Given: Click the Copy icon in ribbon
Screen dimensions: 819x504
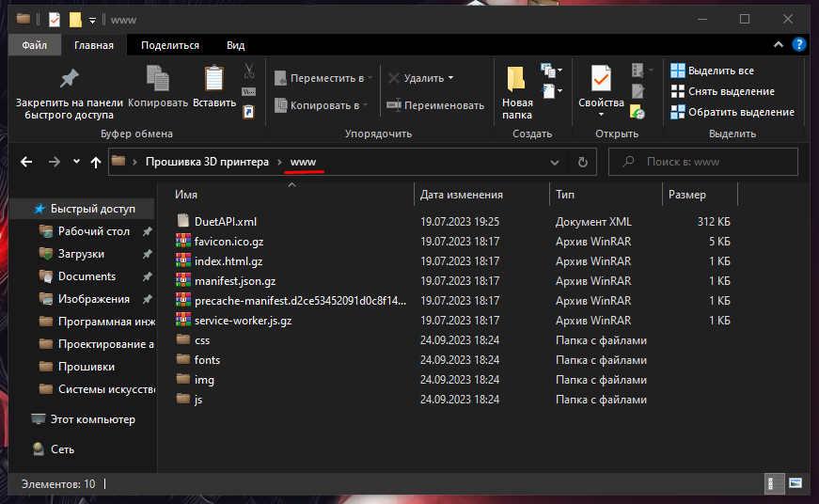Looking at the screenshot, I should pyautogui.click(x=157, y=78).
